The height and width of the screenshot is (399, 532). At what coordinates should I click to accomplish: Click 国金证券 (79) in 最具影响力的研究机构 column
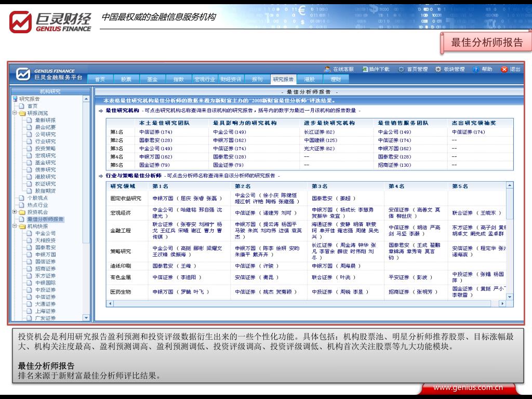pyautogui.click(x=229, y=165)
